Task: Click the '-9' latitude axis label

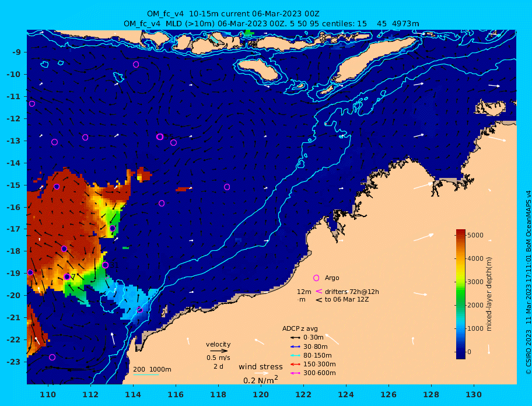Action: [x=16, y=52]
